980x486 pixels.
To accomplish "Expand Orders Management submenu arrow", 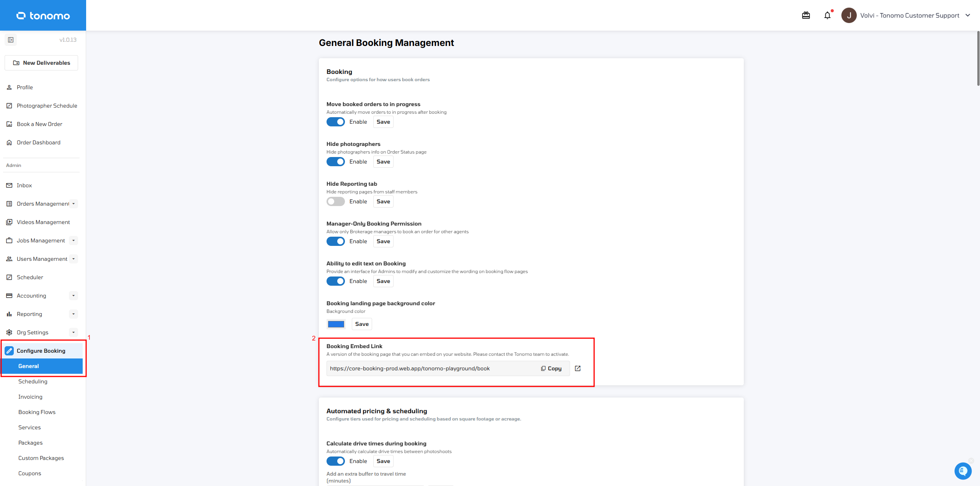I will coord(73,204).
